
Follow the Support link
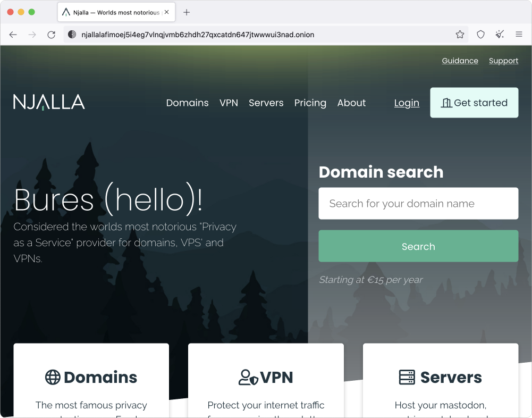[x=503, y=61]
